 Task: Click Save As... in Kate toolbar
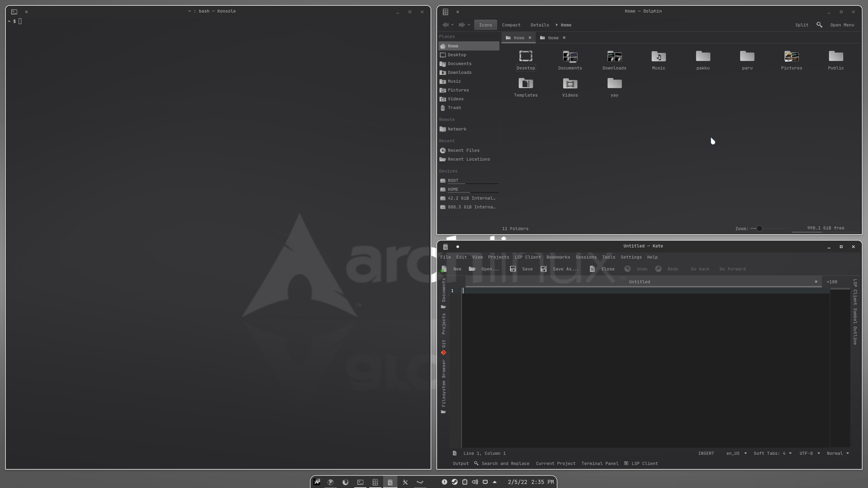559,269
